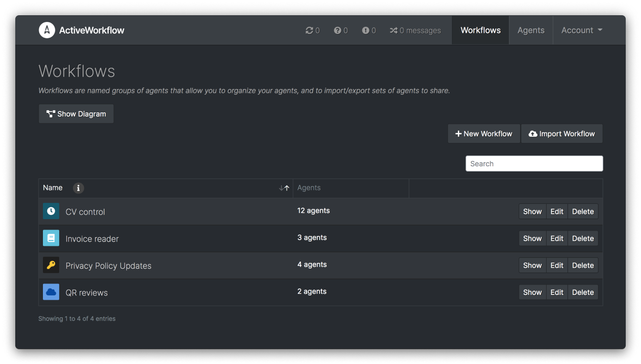Switch to the Agents nav tab

pyautogui.click(x=531, y=30)
